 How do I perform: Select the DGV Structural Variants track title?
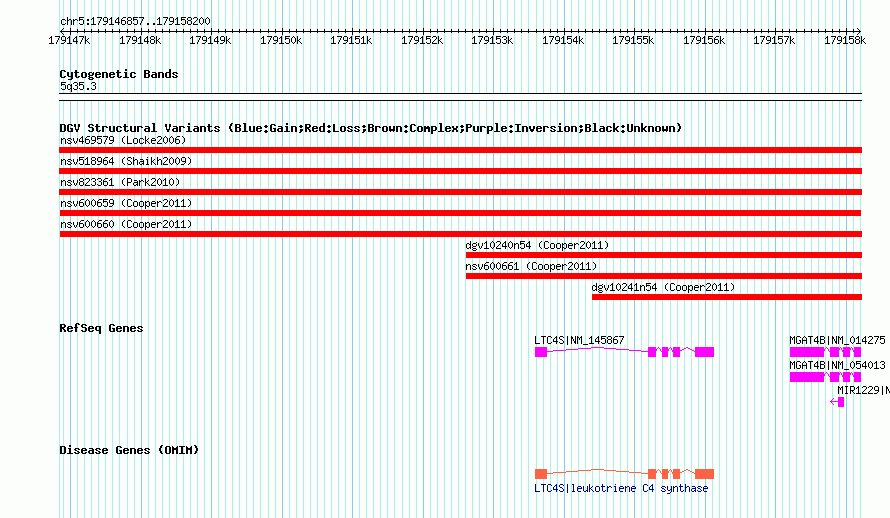371,128
